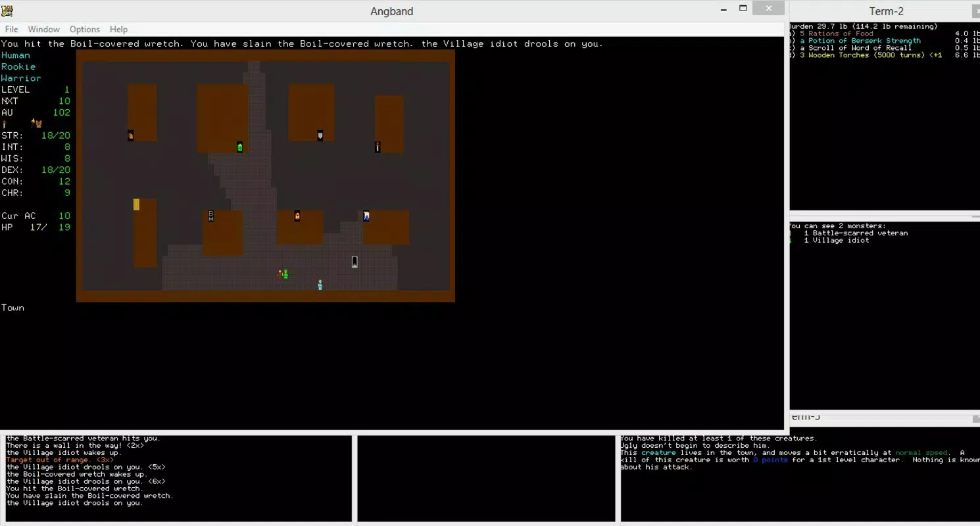Click the General Store entrance icon
The width and height of the screenshot is (980, 526).
[x=130, y=135]
